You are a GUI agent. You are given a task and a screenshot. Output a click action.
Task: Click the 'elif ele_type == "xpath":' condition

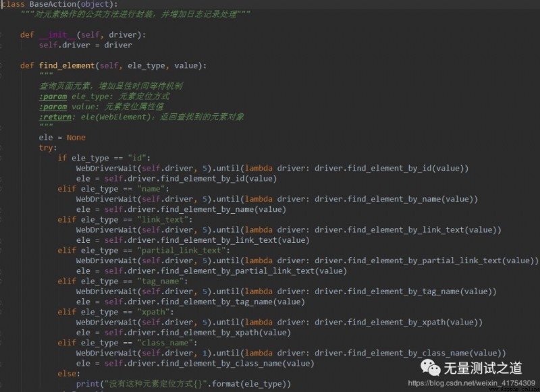tap(115, 312)
